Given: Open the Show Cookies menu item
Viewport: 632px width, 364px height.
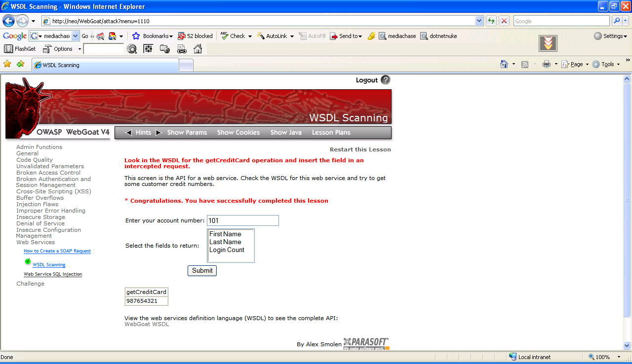Looking at the screenshot, I should point(238,133).
